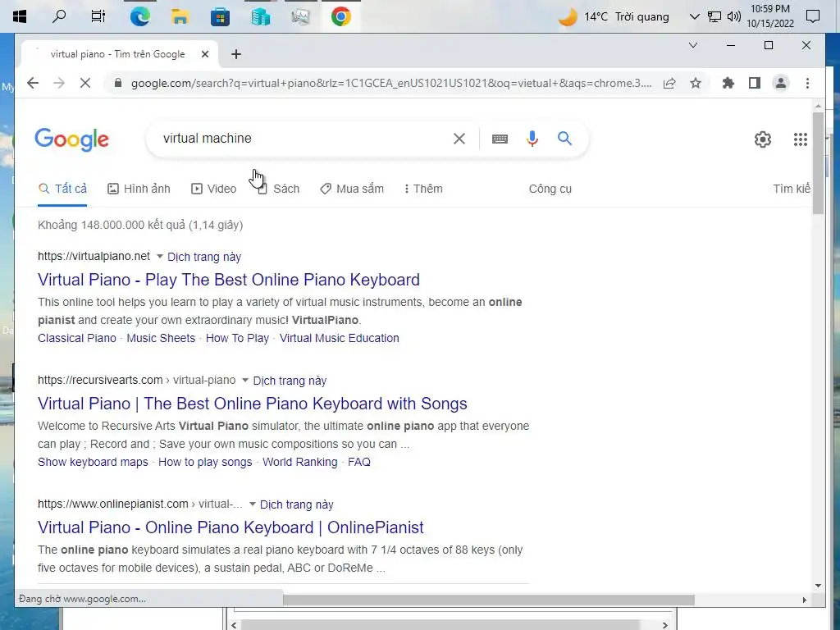Translate the virtualpiano.net result page
The image size is (840, 630).
204,257
